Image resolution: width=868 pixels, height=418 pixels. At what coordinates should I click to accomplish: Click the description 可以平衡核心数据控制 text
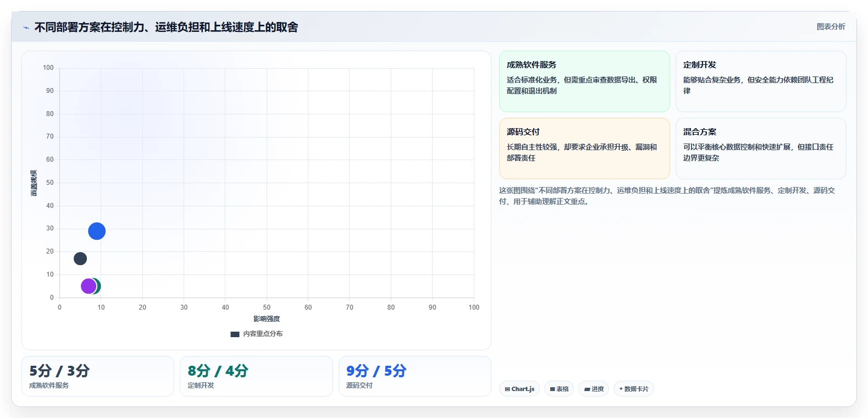758,152
